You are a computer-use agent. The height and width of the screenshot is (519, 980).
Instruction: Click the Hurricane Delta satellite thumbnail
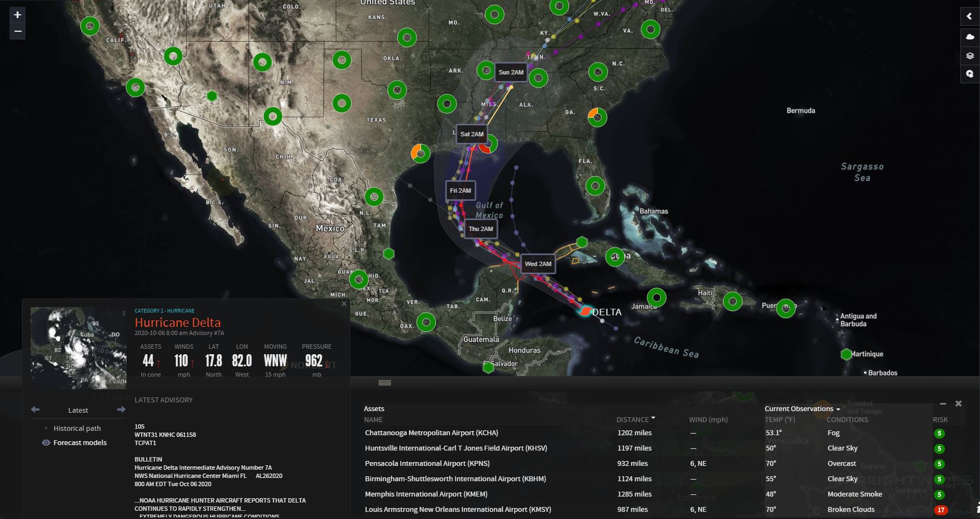coord(78,348)
